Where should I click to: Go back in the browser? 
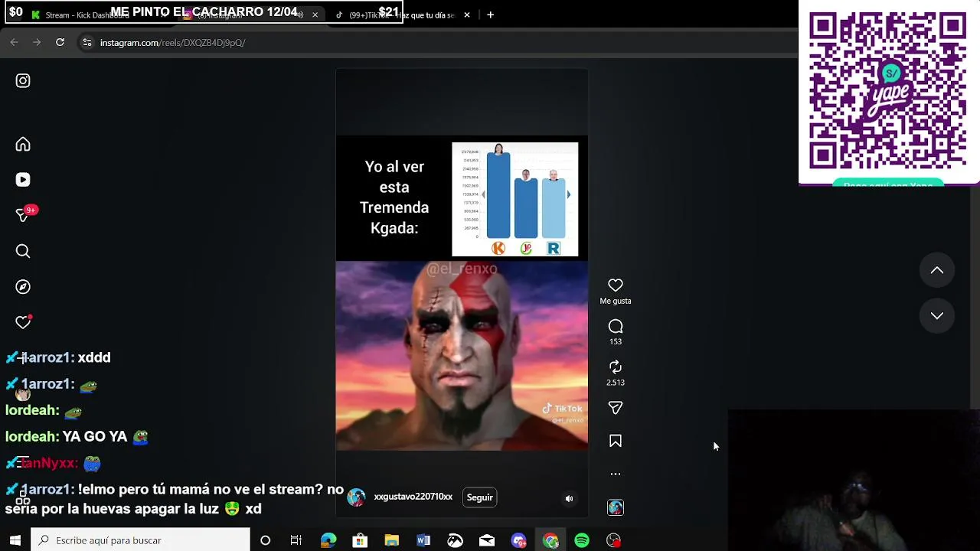[x=14, y=42]
